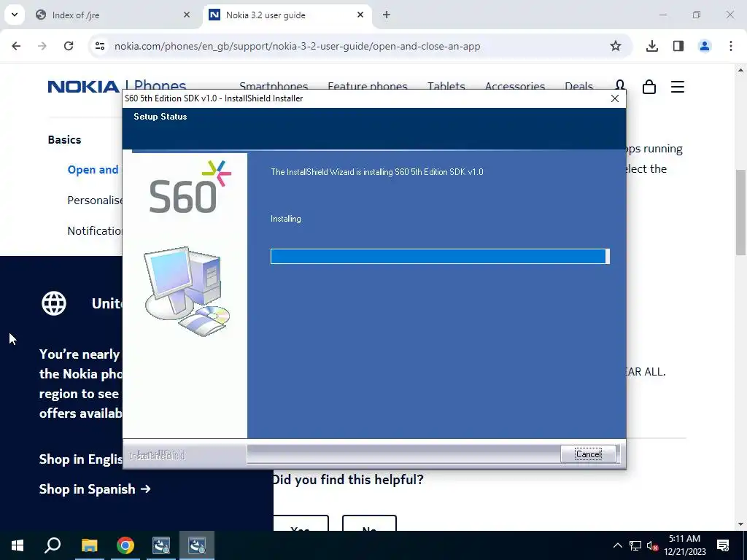Bookmark this page with the star icon
Viewport: 747px width, 560px height.
pyautogui.click(x=616, y=46)
